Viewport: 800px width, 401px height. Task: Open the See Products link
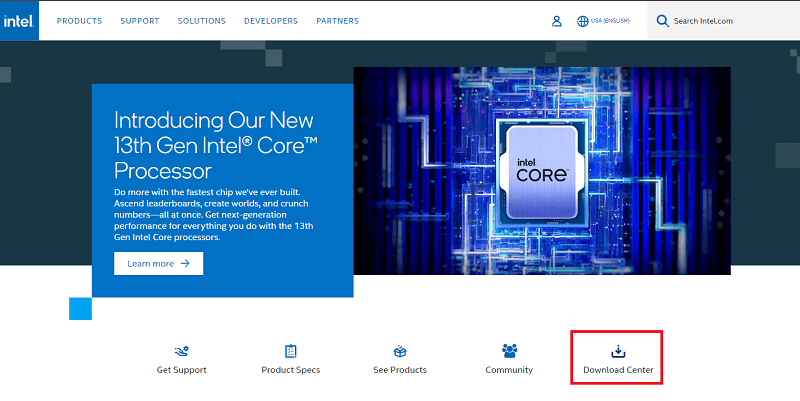[x=400, y=370]
